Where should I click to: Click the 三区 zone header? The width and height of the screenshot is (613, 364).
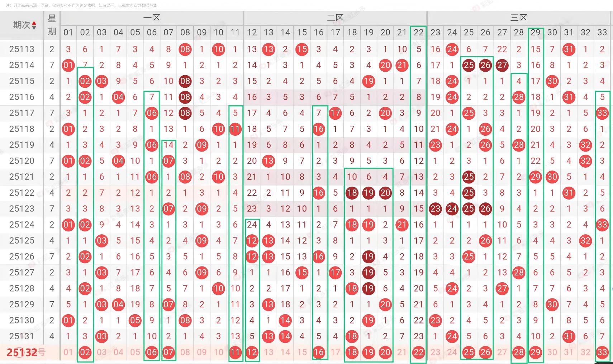[x=519, y=18]
